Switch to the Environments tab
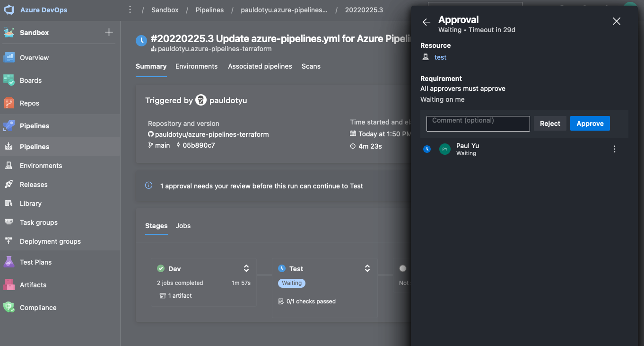This screenshot has height=346, width=644. [196, 66]
